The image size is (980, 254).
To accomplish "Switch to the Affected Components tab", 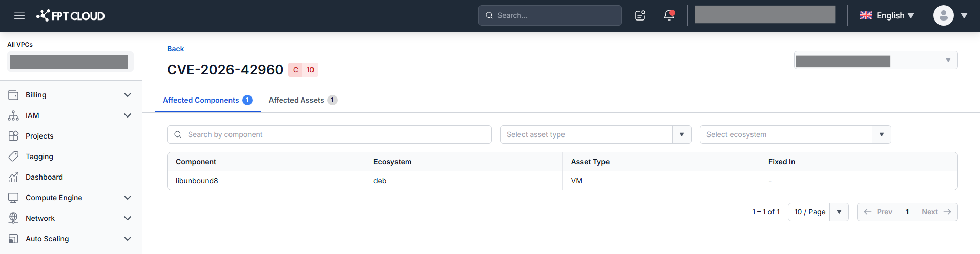I will pos(207,100).
